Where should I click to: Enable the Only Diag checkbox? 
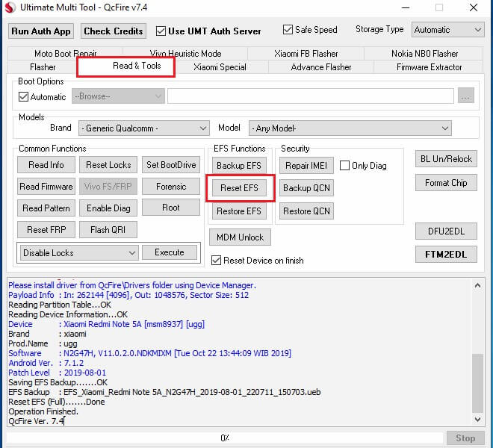coord(344,165)
